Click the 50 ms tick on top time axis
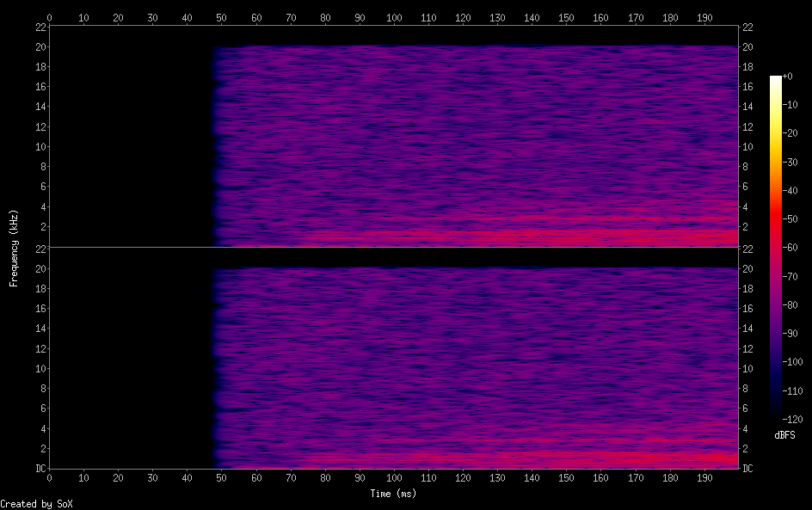Screen dimensions: 812x510 click(222, 16)
